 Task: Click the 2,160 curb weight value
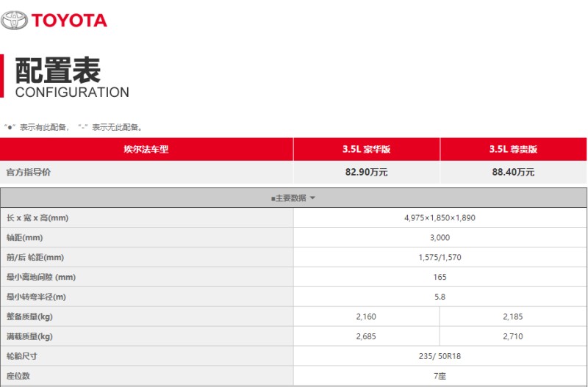[x=366, y=317]
